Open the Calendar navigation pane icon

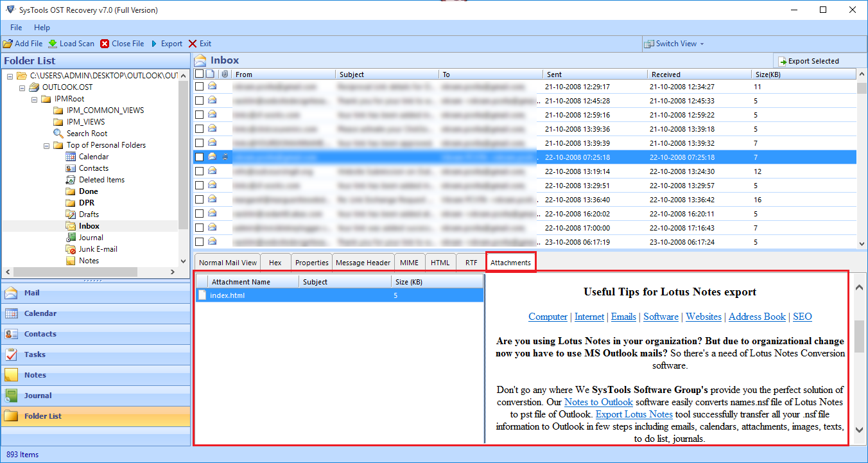tap(11, 313)
